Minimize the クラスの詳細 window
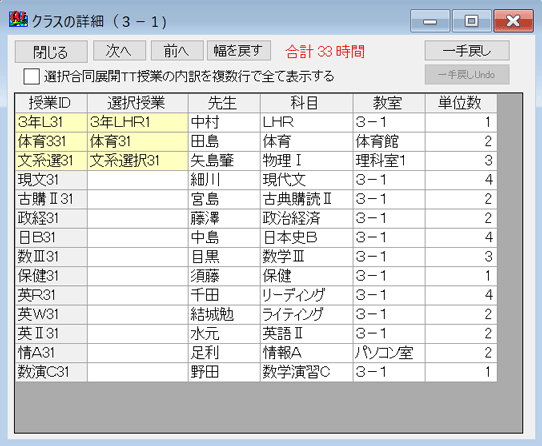Image resolution: width=542 pixels, height=446 pixels. pos(430,21)
